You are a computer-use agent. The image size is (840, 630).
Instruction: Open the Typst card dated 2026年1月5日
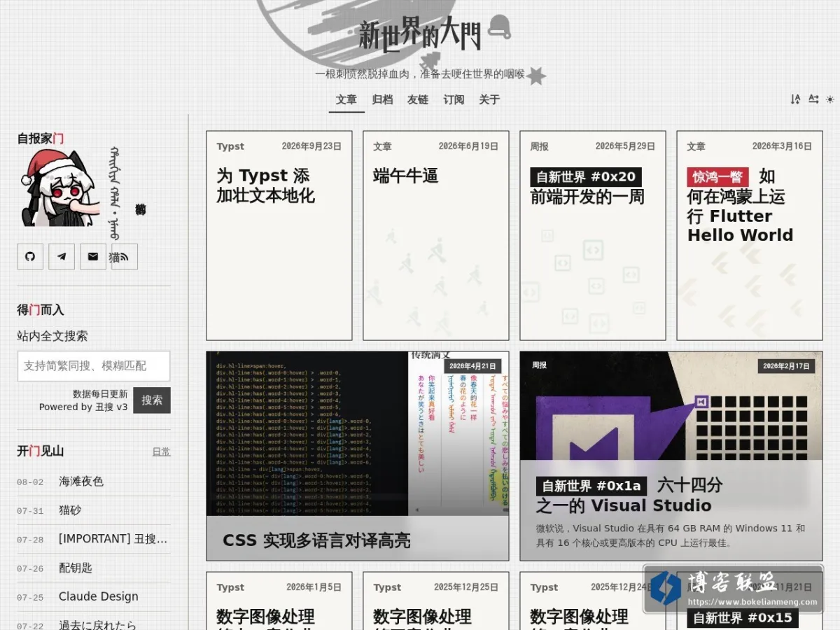coord(279,601)
